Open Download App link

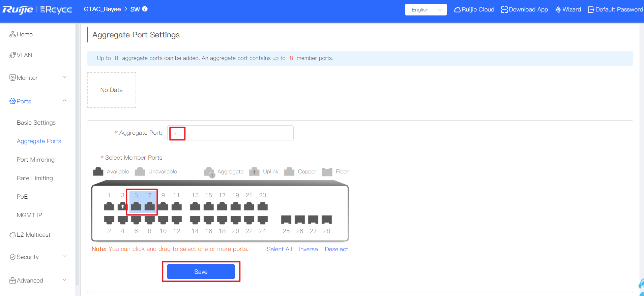(x=524, y=9)
